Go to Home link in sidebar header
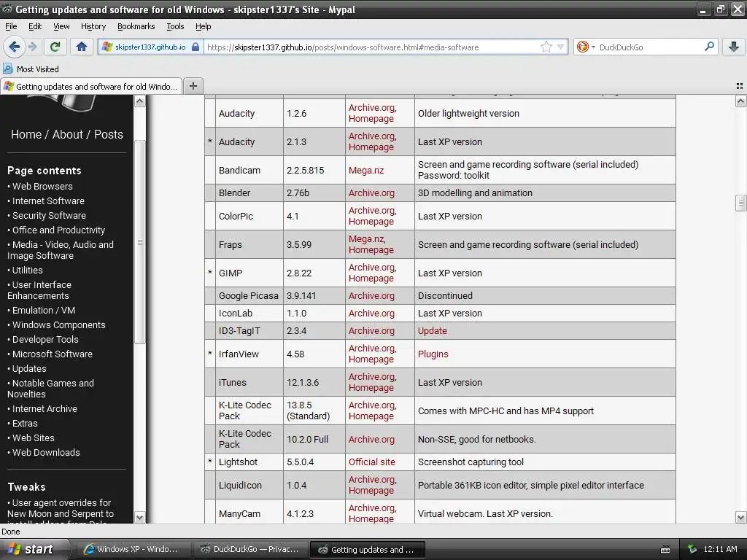Screen dimensions: 747x560 (26, 134)
